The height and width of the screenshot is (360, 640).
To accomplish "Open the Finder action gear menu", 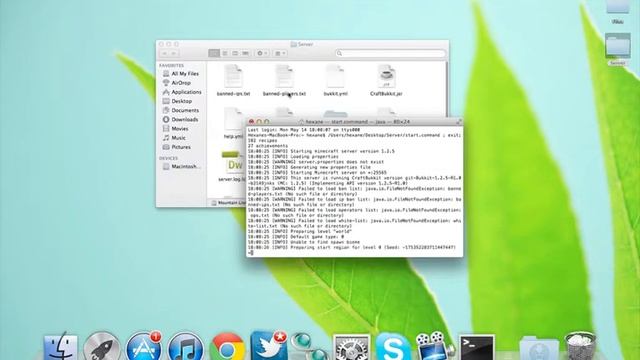I will 262,53.
